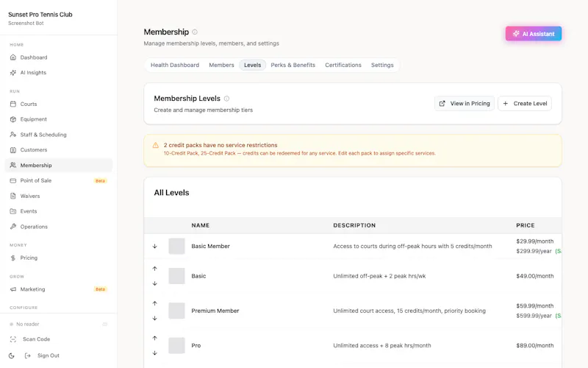Open Marketing page
This screenshot has height=368, width=588.
point(59,289)
